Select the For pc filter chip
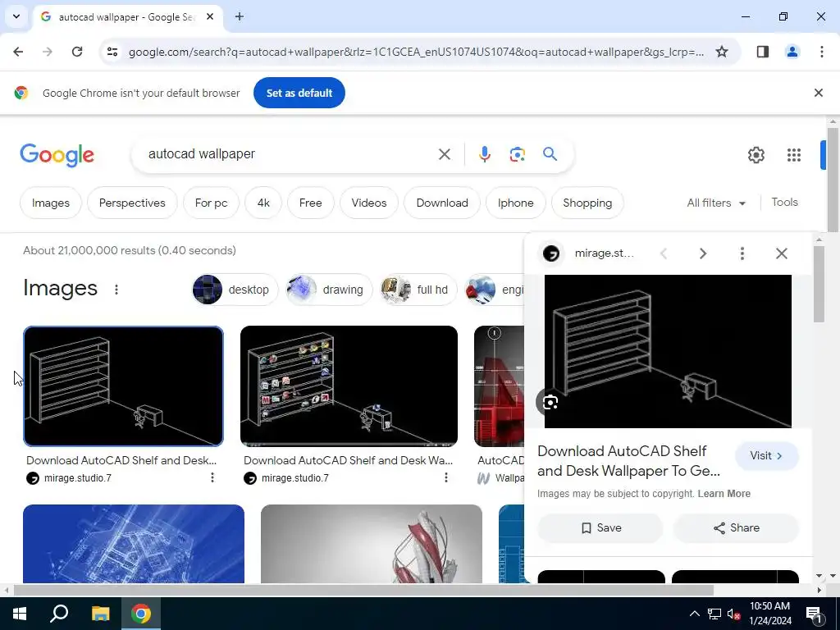Screen dimensions: 840x630 (x=211, y=203)
